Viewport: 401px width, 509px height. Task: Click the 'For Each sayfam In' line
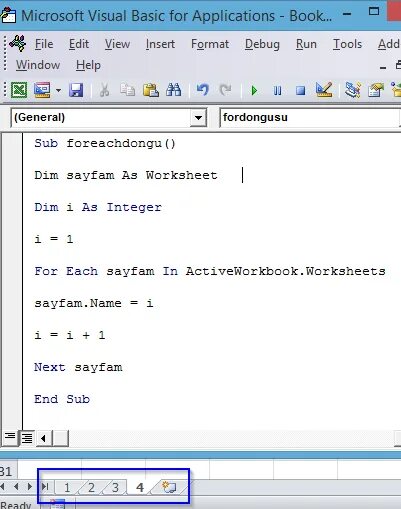pyautogui.click(x=210, y=271)
